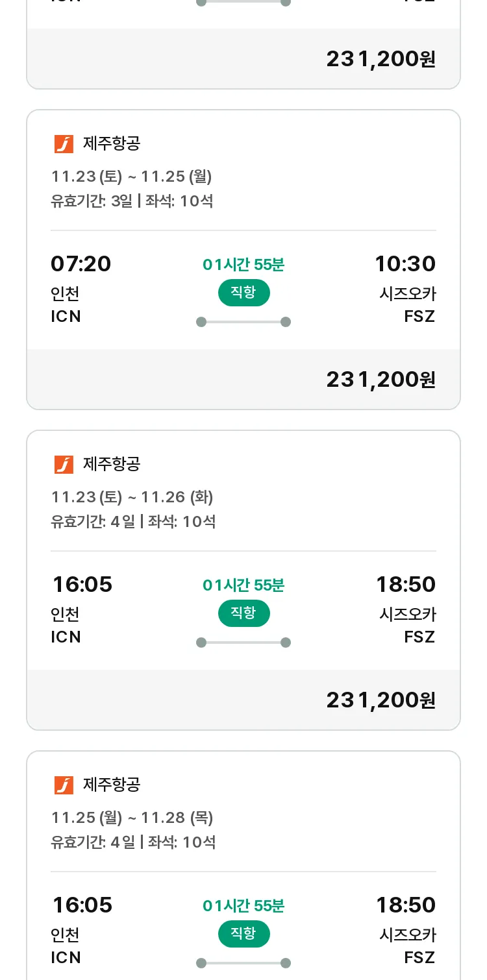Tap the 11.23 (토) ~ 11.25 (월) date range

coord(132,177)
